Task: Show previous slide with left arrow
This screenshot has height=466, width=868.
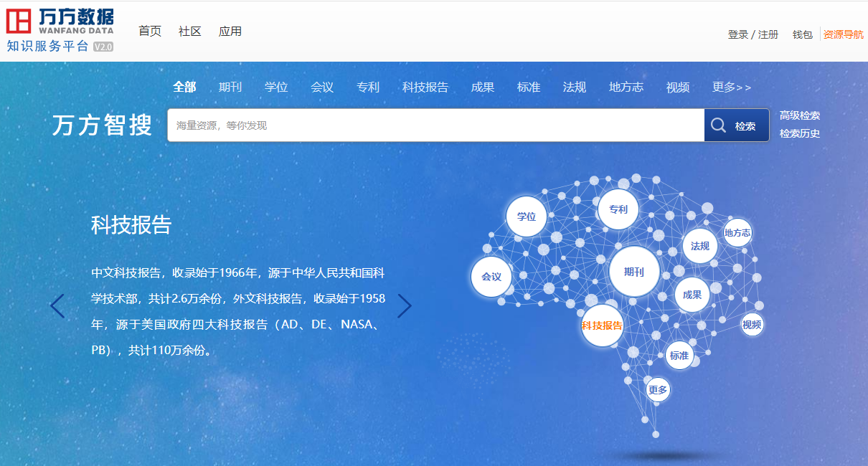Action: pos(57,306)
